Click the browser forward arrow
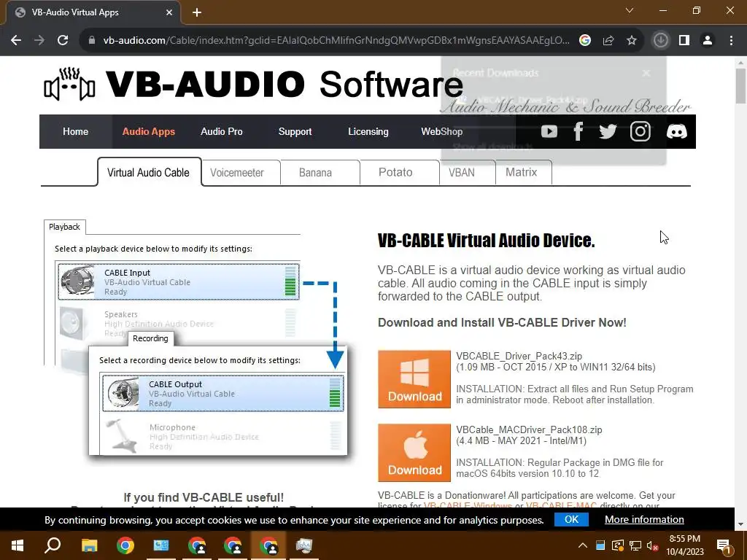747x560 pixels. pos(39,41)
